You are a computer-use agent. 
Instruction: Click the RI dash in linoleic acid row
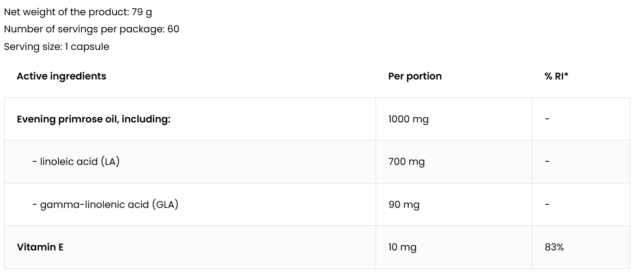pos(547,162)
